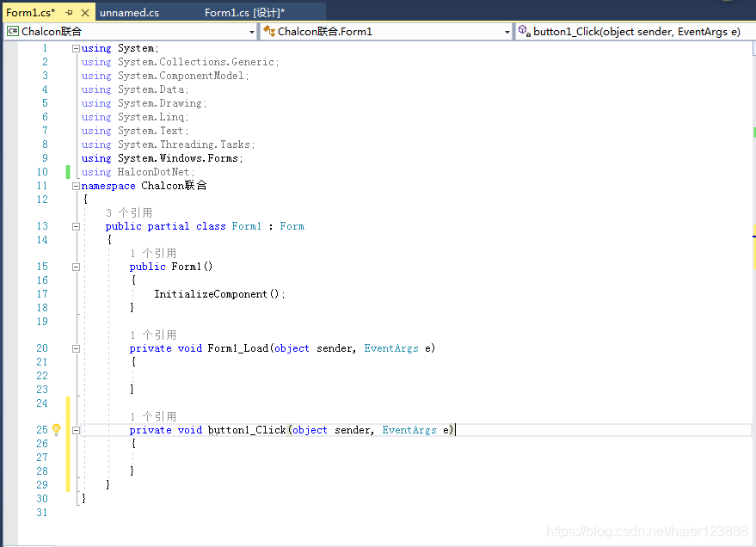Click 'using System.Linq;' line
The image size is (756, 547).
point(135,117)
